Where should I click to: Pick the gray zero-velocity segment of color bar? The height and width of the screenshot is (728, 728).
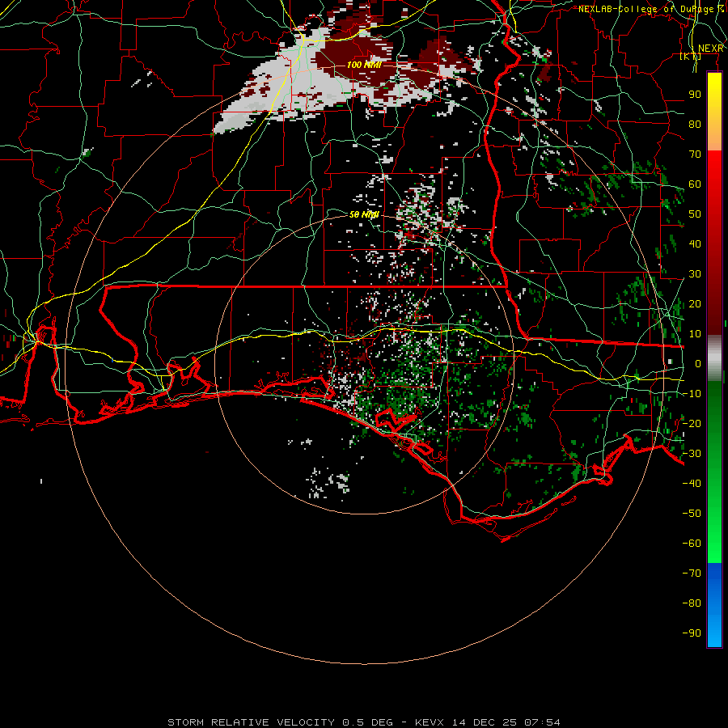click(714, 358)
